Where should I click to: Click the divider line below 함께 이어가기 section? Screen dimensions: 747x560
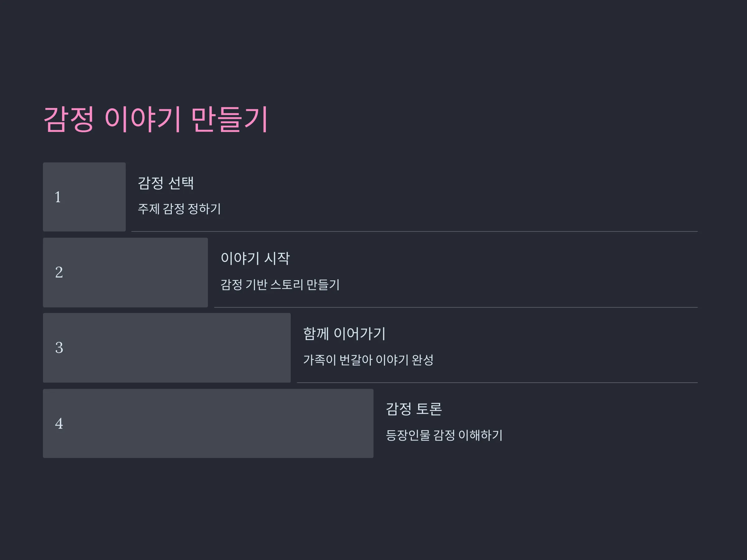497,383
